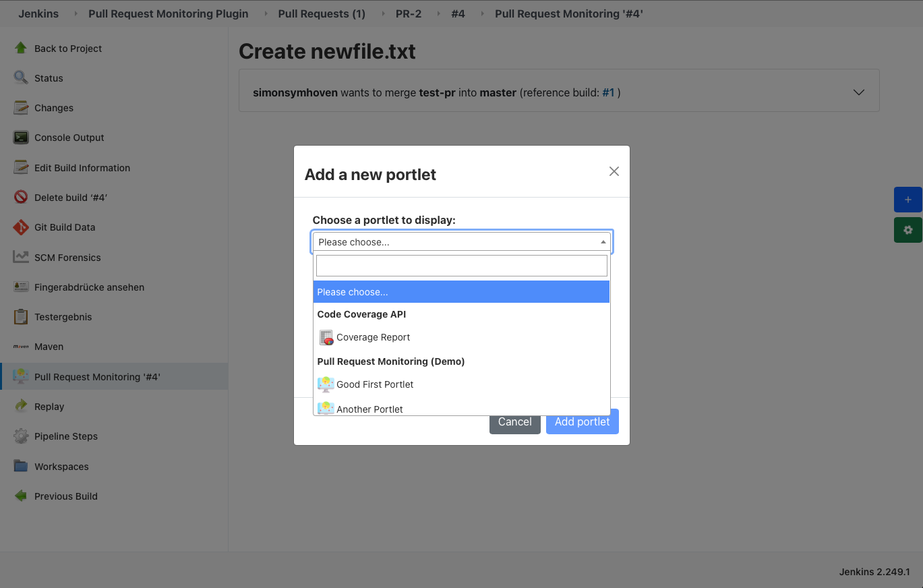
Task: Collapse the Please choose portlet combo box
Action: click(x=462, y=241)
